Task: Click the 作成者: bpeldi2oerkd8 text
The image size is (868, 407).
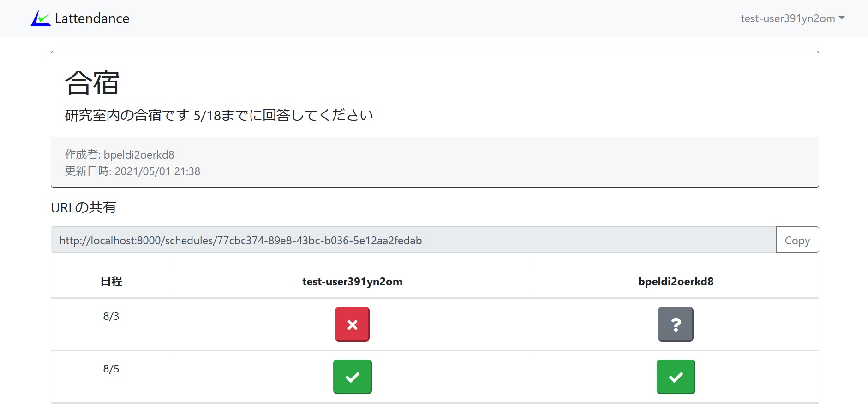Action: click(x=120, y=154)
